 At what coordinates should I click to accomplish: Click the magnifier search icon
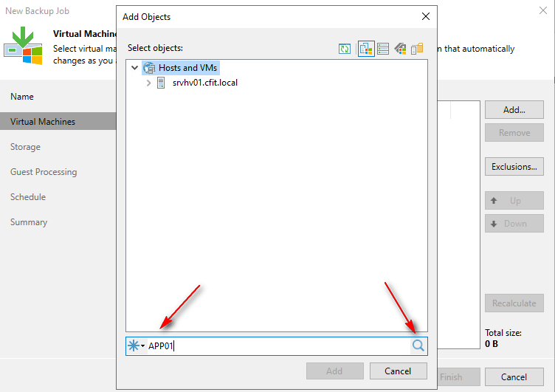[x=418, y=345]
